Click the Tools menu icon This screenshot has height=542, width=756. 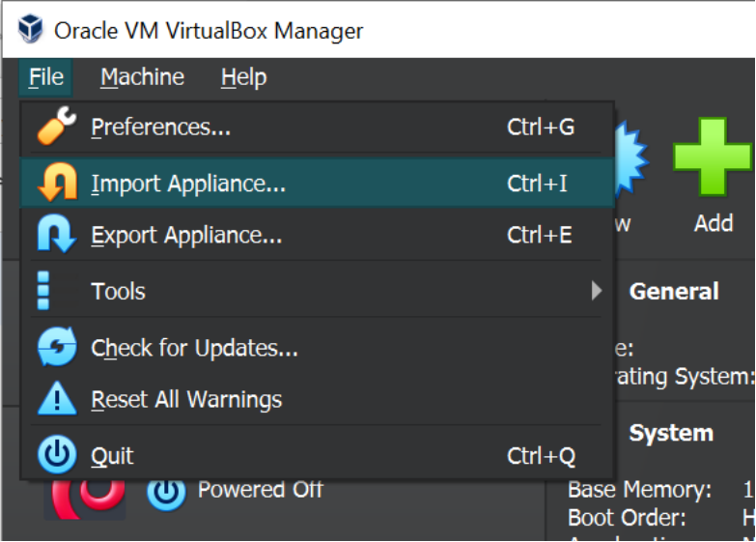(43, 291)
